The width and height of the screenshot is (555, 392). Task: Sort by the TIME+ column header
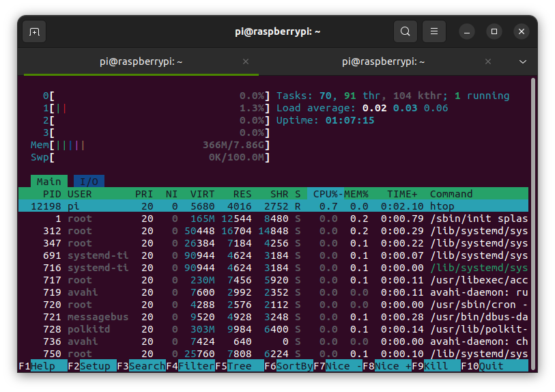402,194
